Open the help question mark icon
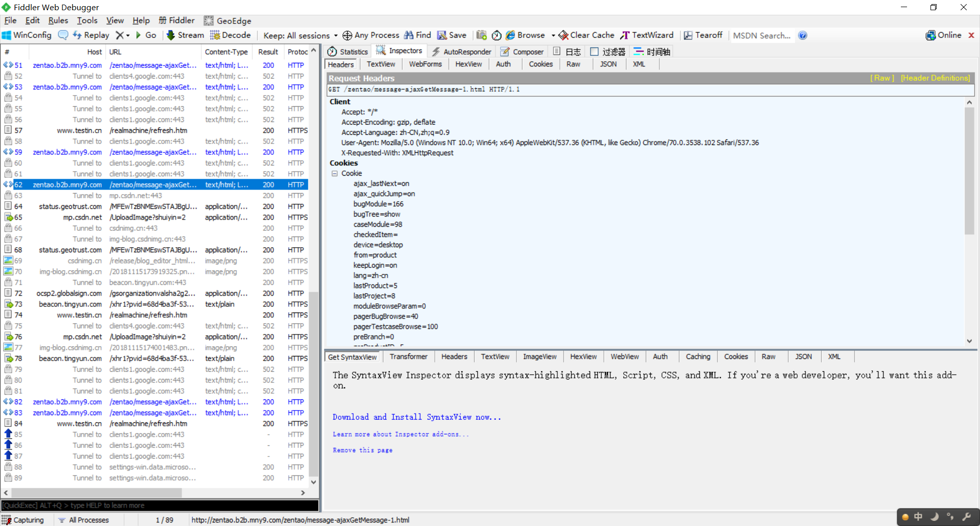Viewport: 980px width, 526px height. coord(803,35)
